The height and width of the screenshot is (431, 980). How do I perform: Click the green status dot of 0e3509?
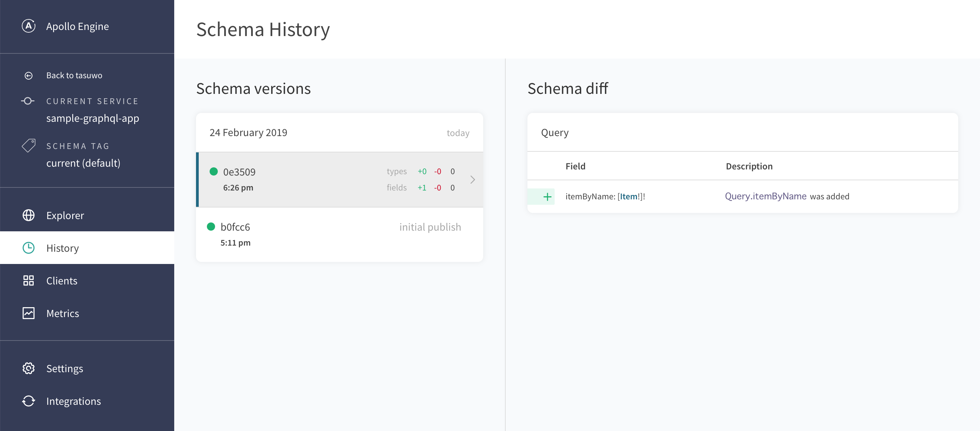tap(214, 171)
